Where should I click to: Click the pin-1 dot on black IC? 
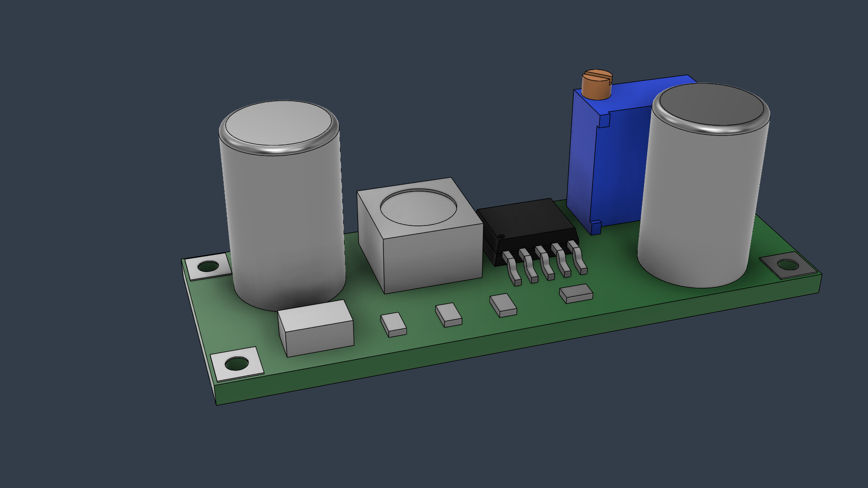501,236
